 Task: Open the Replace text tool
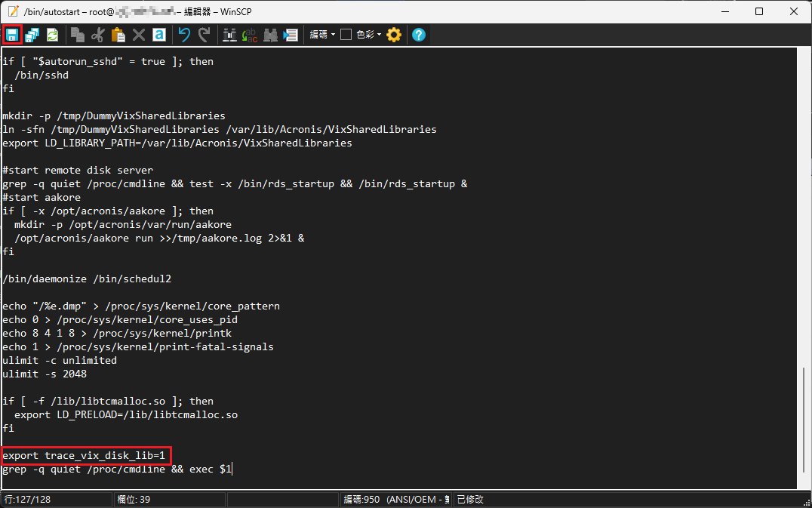coord(250,35)
